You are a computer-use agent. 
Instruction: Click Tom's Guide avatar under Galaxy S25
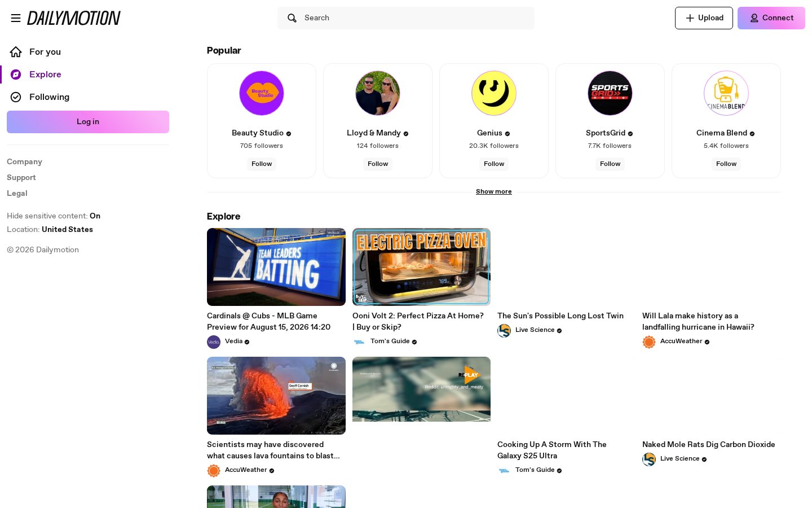(x=504, y=471)
